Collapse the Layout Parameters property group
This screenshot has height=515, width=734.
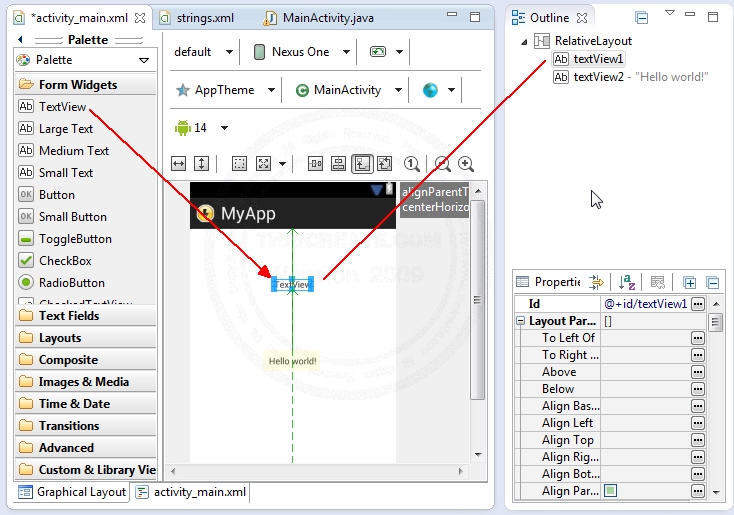521,321
